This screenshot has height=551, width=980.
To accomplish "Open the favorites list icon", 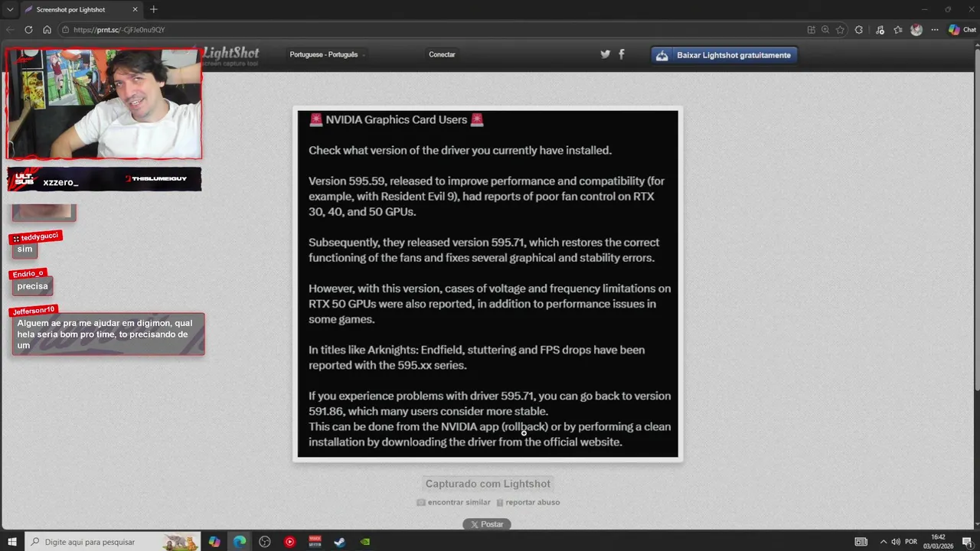I will tap(898, 30).
